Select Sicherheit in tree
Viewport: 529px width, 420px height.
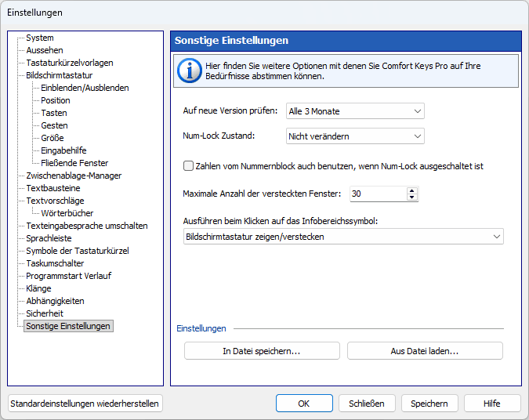tap(45, 313)
